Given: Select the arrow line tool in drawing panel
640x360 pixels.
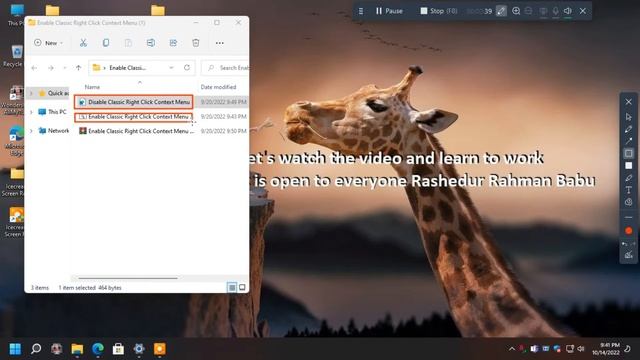Looking at the screenshot, I should [629, 141].
